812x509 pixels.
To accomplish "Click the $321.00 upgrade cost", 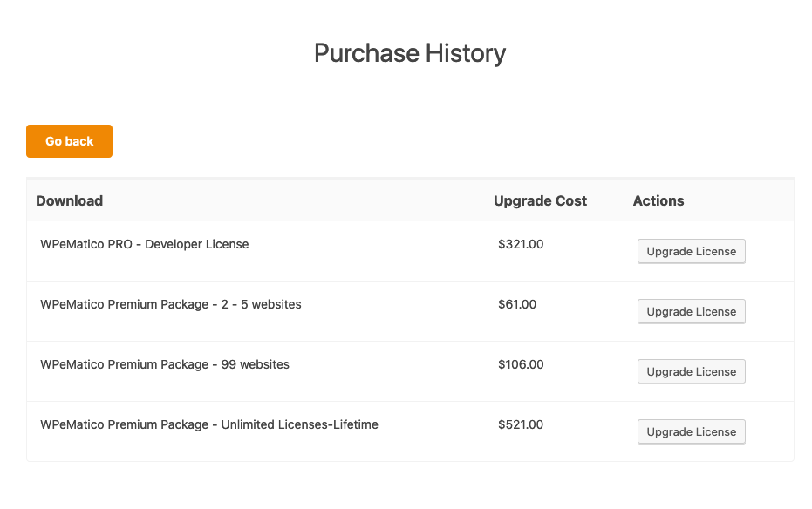I will [521, 244].
